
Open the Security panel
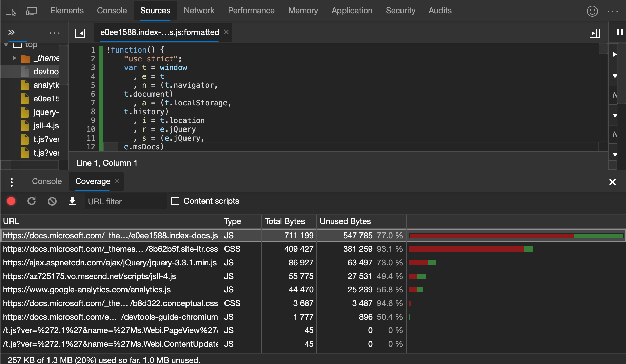click(x=400, y=11)
